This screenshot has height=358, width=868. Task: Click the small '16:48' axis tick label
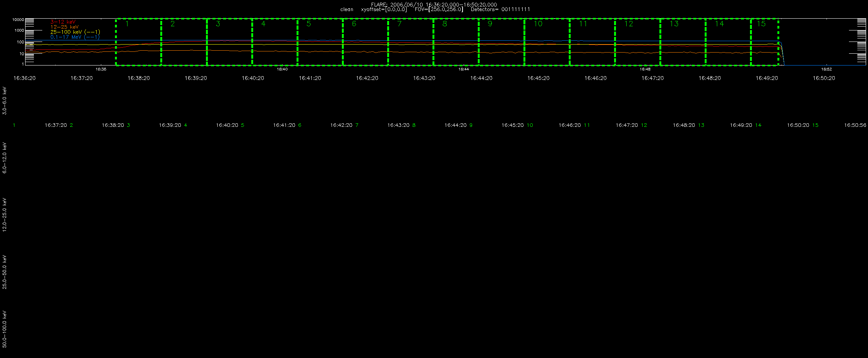645,69
